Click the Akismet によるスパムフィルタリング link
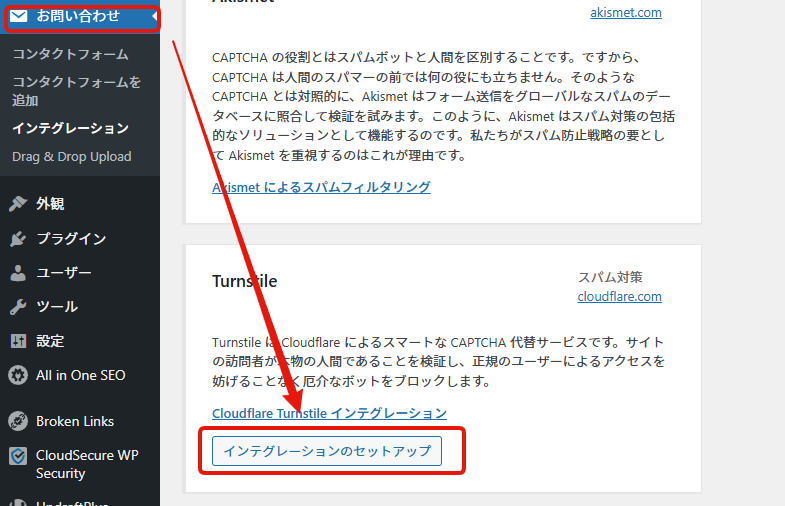Viewport: 785px width, 506px height. pos(321,187)
